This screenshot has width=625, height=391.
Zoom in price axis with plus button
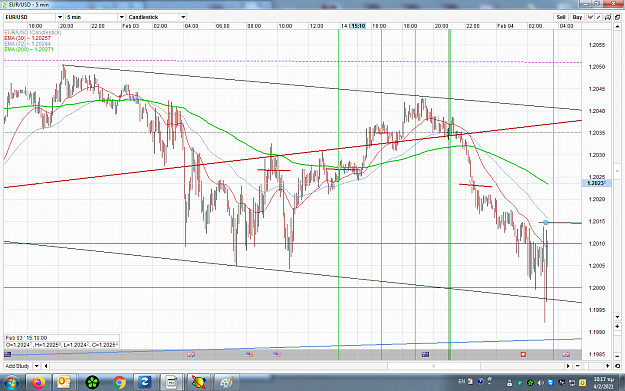click(x=617, y=326)
